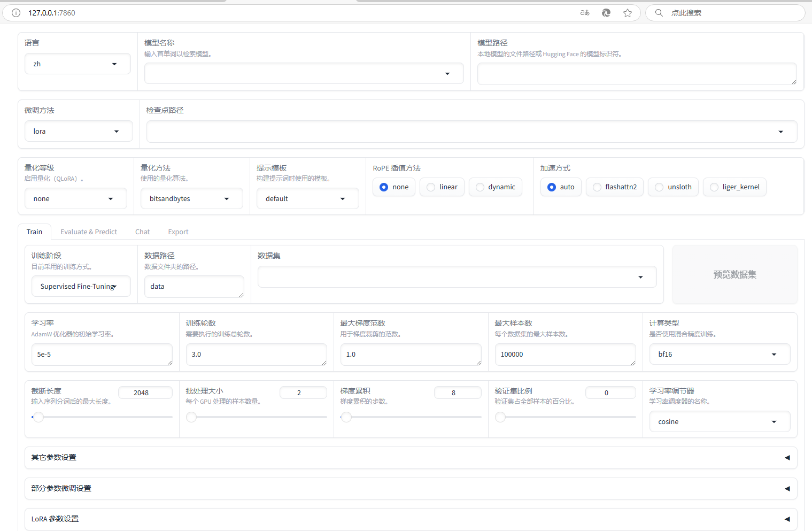Open the Chat tab
The height and width of the screenshot is (531, 812).
coord(142,232)
